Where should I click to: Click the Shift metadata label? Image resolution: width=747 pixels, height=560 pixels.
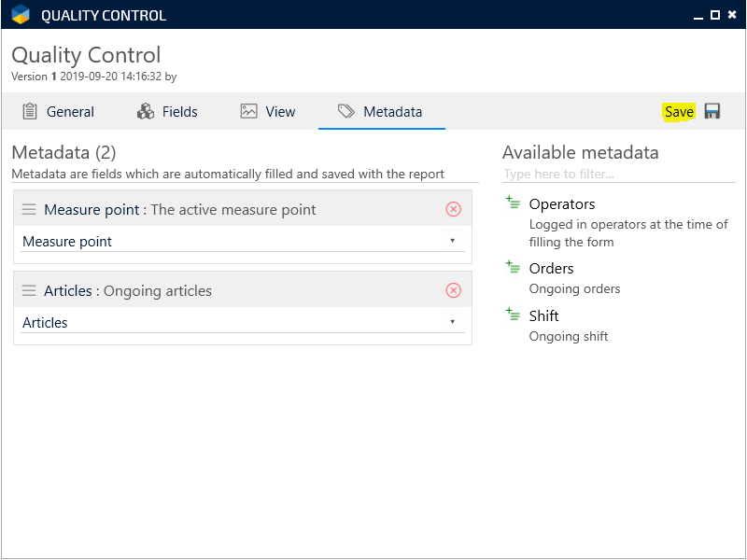tap(543, 316)
